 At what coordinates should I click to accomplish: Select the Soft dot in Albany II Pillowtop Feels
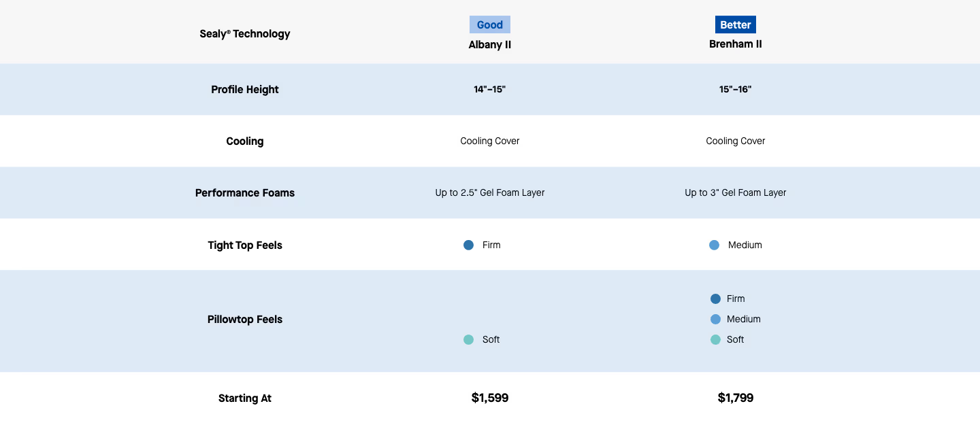468,339
